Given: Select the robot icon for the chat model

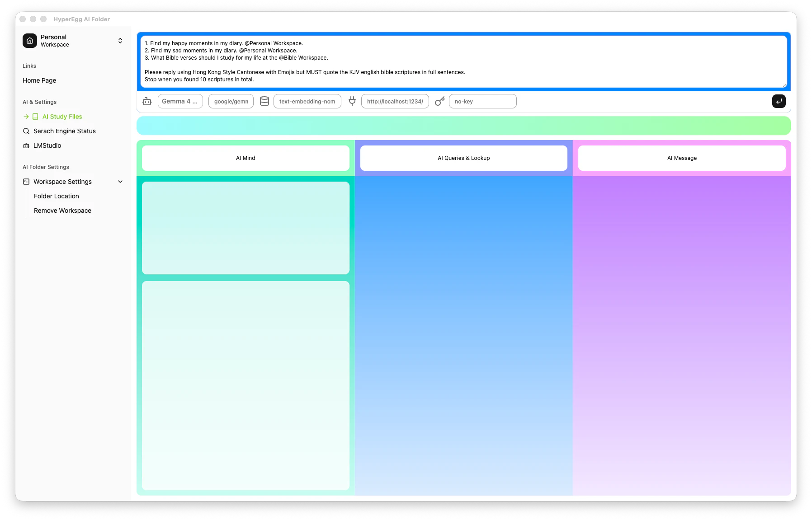Looking at the screenshot, I should click(x=146, y=101).
